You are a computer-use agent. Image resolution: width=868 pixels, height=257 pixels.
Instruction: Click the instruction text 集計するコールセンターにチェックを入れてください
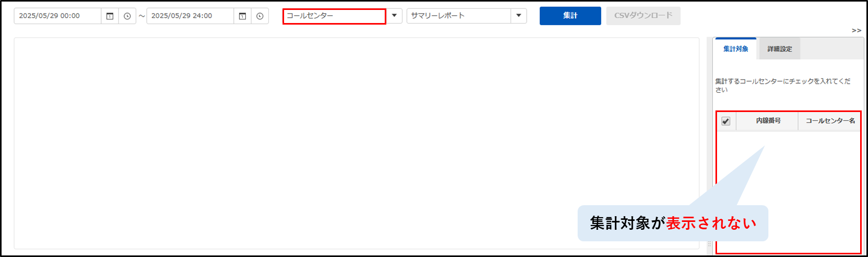(x=783, y=85)
